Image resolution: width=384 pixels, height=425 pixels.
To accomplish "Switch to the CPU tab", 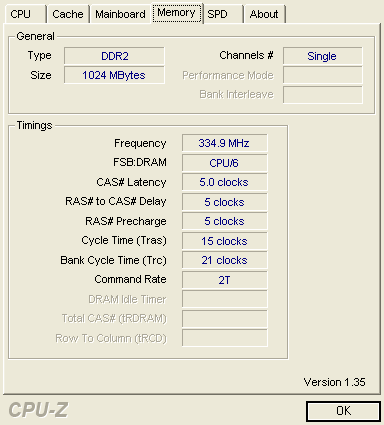I will [x=25, y=14].
